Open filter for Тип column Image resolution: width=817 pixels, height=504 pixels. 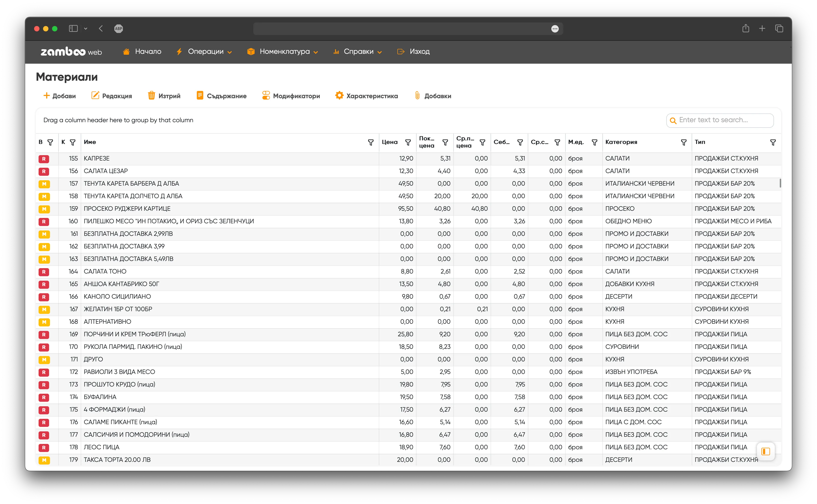(x=773, y=142)
